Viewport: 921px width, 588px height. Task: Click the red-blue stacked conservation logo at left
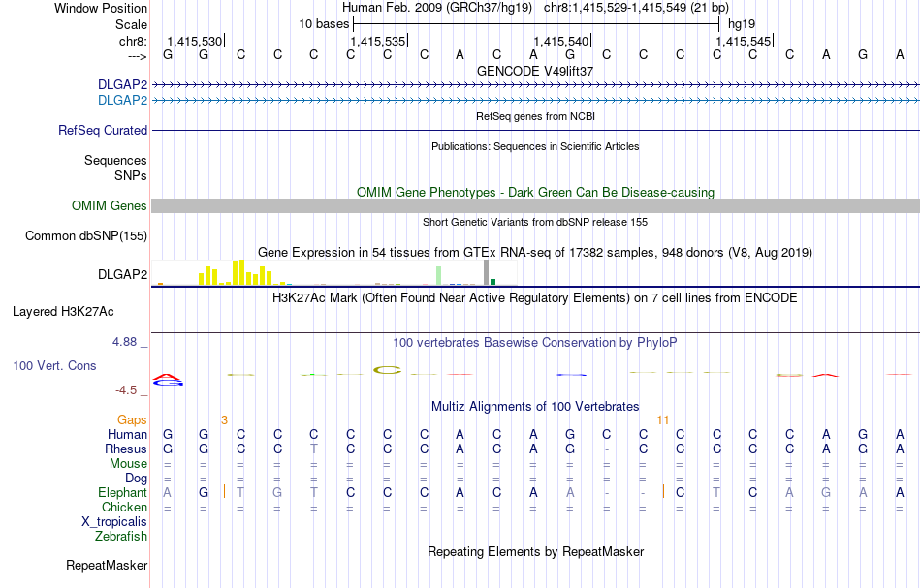coord(168,380)
